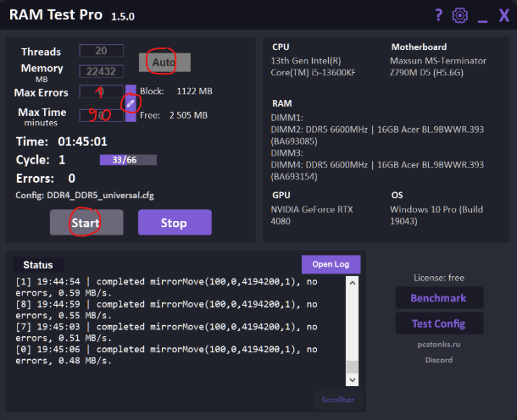Click the Max Errors input field

(x=101, y=91)
